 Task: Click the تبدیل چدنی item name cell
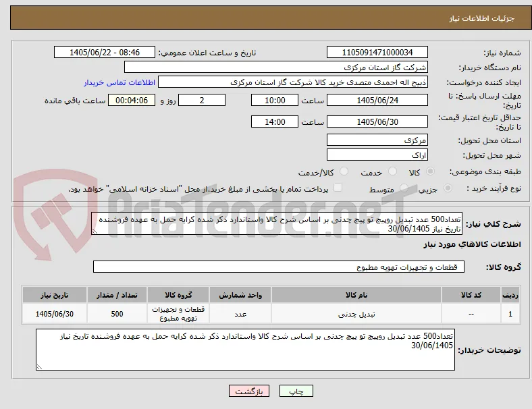pyautogui.click(x=356, y=314)
